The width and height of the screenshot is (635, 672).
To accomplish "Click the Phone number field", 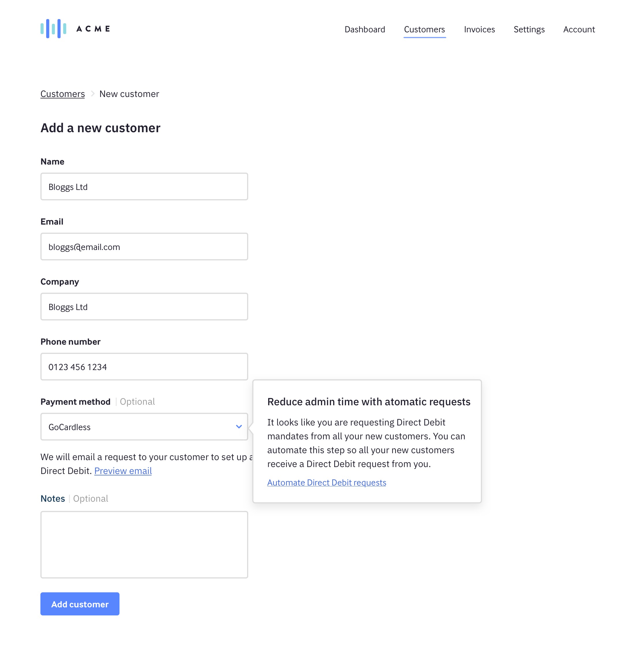I will pyautogui.click(x=144, y=367).
